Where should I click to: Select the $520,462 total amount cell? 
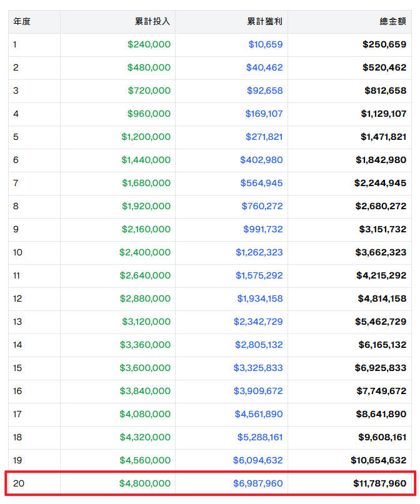click(x=384, y=67)
